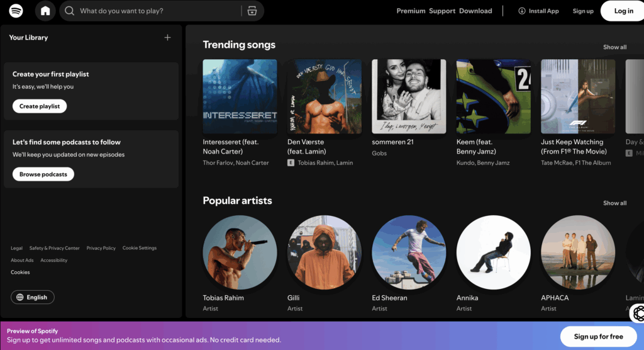Open the Browse icon in search bar
The image size is (644, 350).
tap(252, 11)
